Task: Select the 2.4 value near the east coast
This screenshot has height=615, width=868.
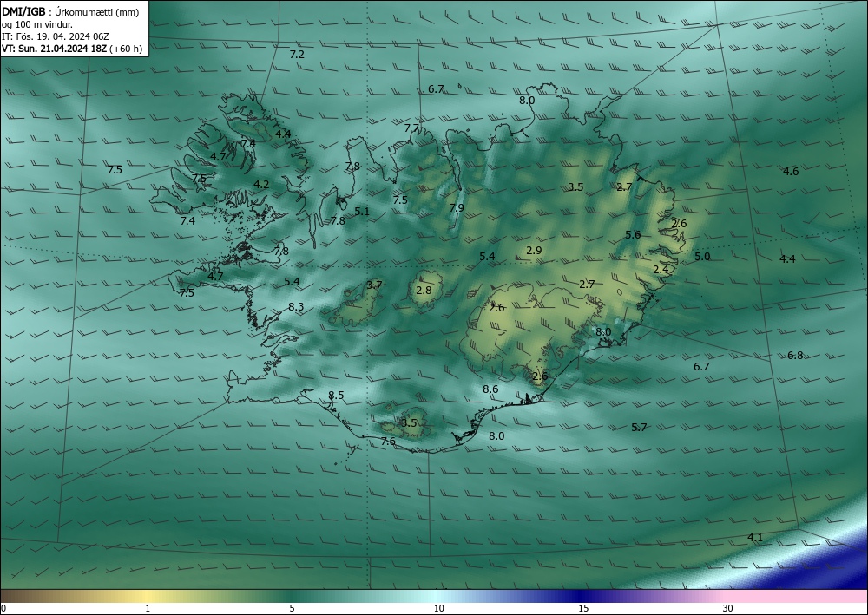Action: point(661,270)
